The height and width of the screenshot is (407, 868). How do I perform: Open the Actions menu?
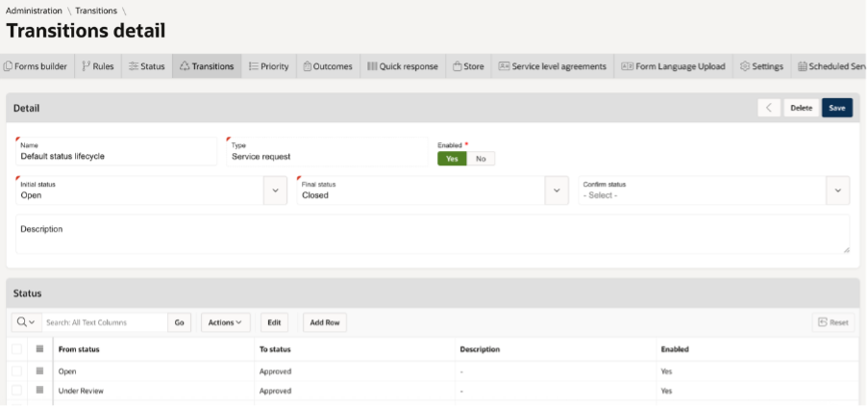[x=225, y=322]
